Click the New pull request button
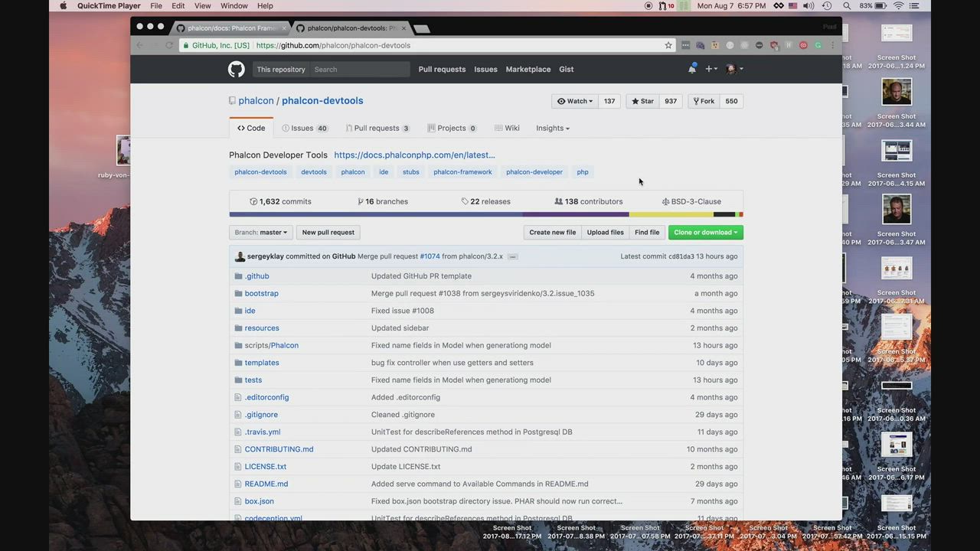The image size is (980, 551). (328, 233)
